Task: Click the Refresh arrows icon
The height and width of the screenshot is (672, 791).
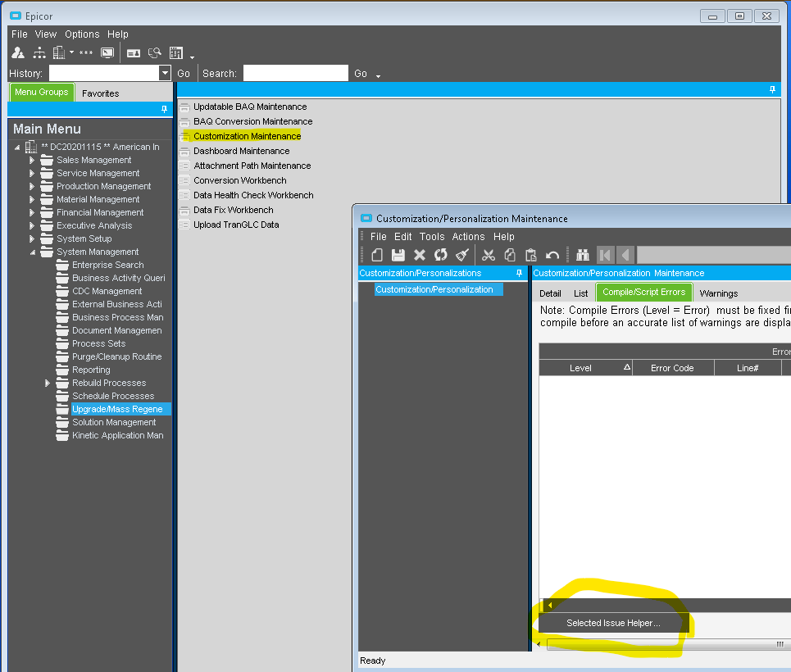Action: point(441,256)
